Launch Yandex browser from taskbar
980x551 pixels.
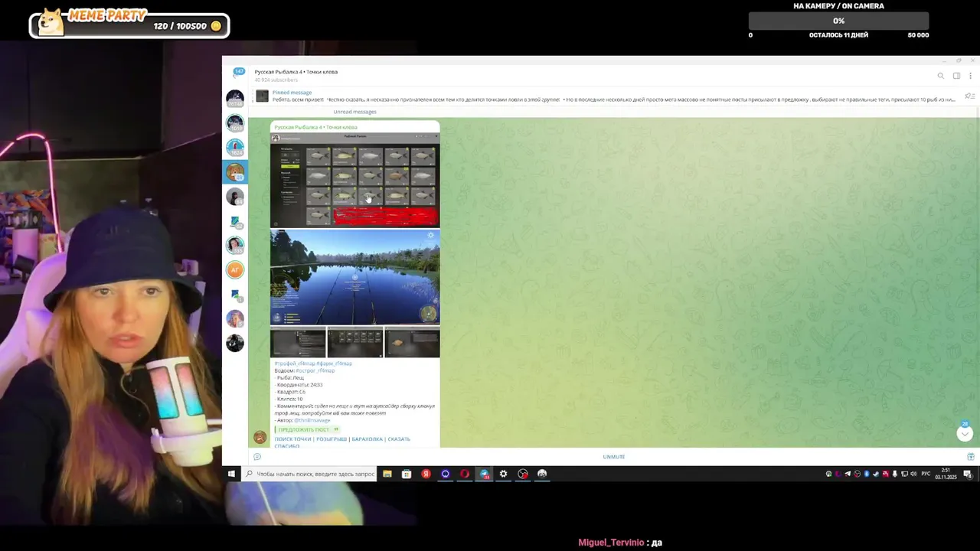tap(426, 474)
